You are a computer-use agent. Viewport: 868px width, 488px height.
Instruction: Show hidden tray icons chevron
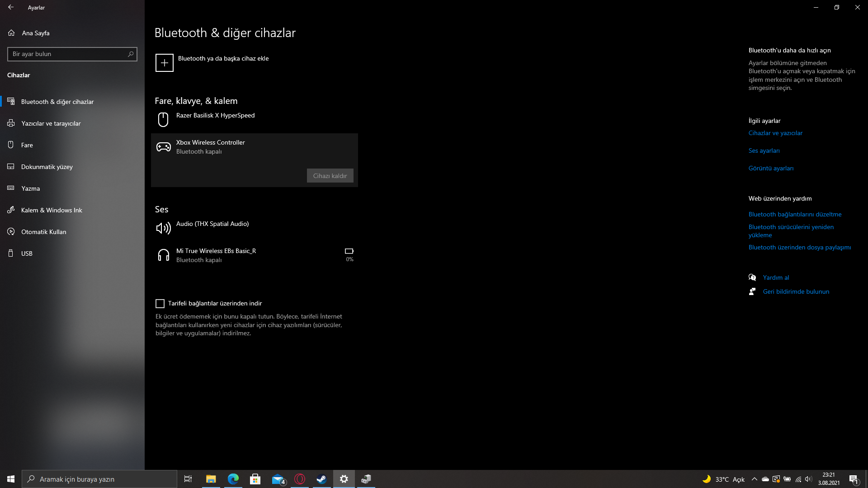(754, 479)
